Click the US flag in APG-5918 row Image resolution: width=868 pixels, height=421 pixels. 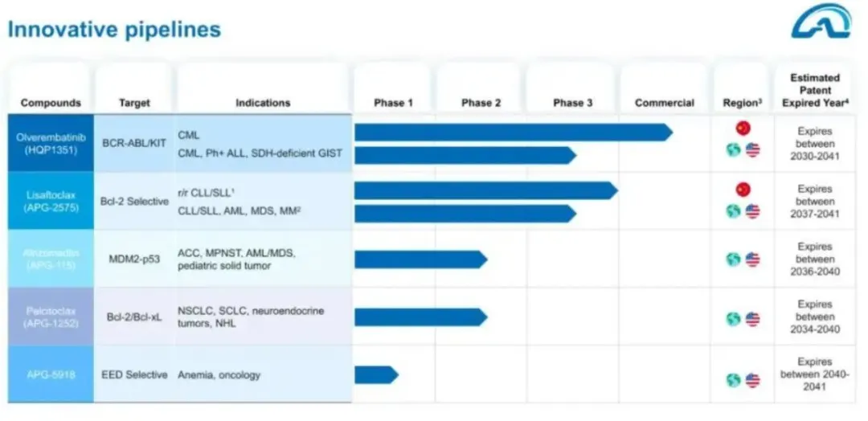point(752,380)
